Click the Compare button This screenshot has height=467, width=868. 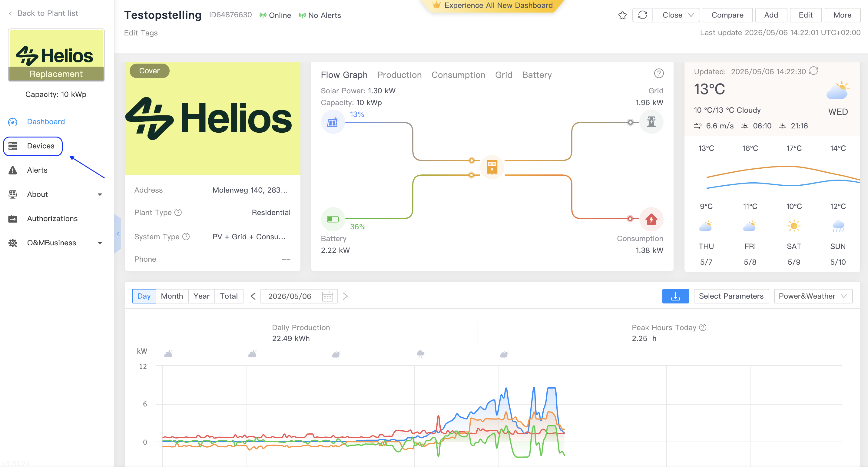(x=727, y=15)
